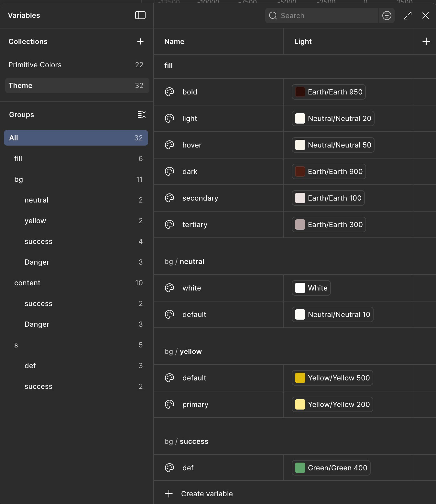
Task: Select the tertiary variable name
Action: click(x=195, y=225)
